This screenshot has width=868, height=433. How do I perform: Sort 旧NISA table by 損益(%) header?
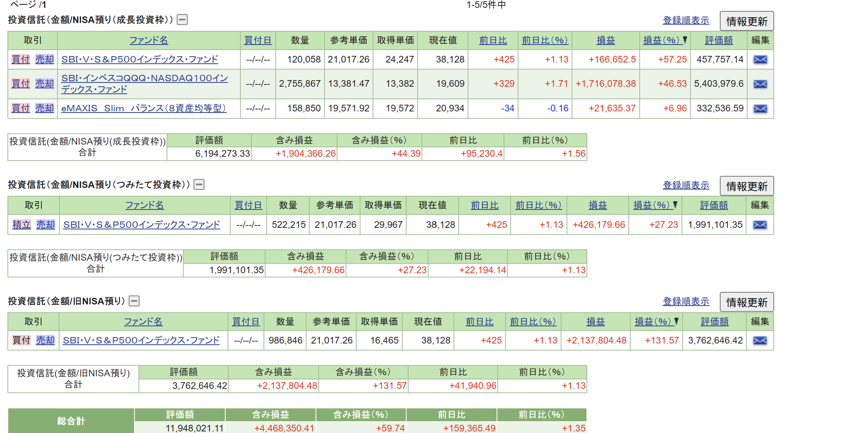(654, 322)
